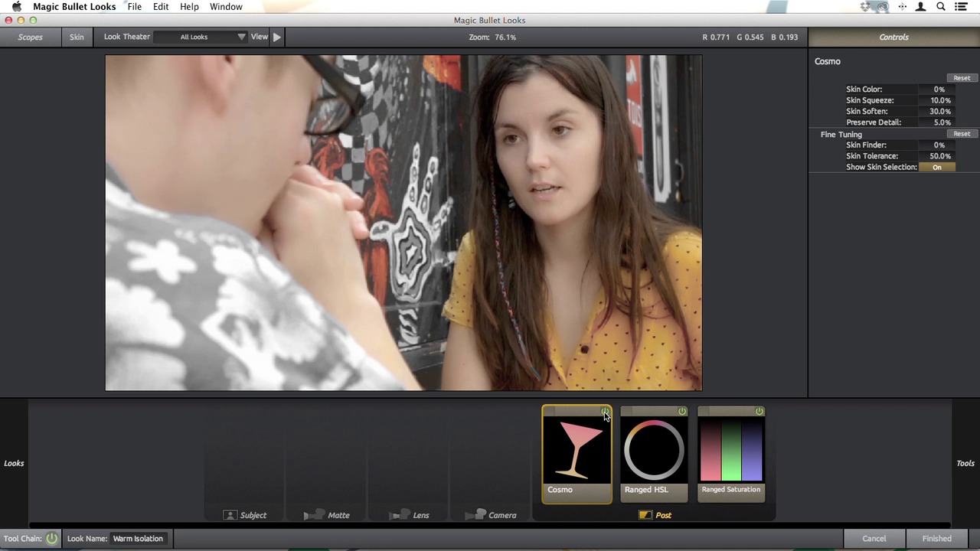Expand the Tools drawer on right
Screen dimensions: 980x551
(965, 463)
